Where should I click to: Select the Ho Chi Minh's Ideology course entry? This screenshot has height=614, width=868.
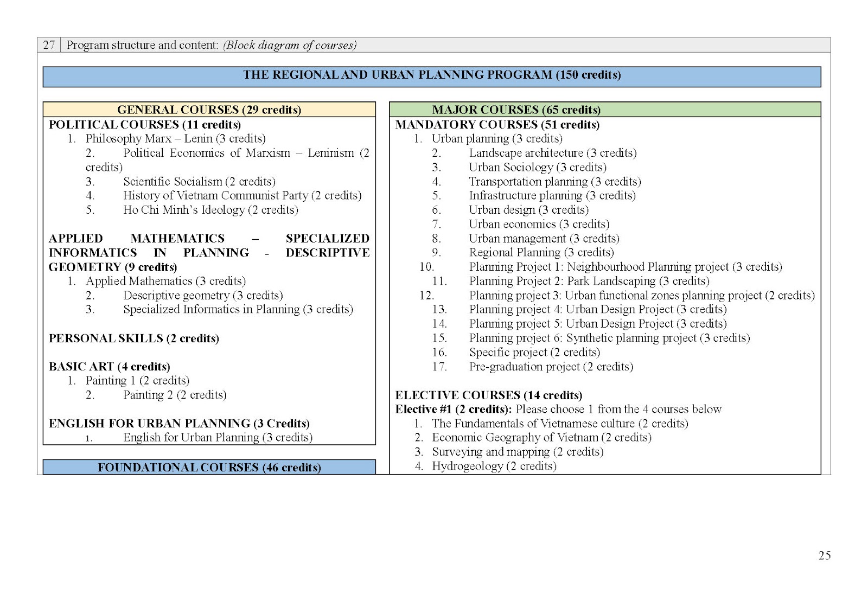(x=210, y=210)
